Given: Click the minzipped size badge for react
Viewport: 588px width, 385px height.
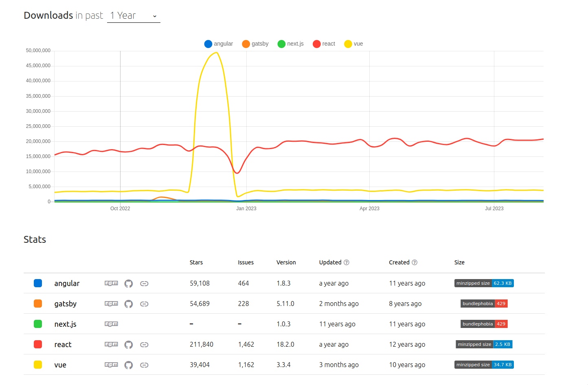Looking at the screenshot, I should pyautogui.click(x=484, y=344).
